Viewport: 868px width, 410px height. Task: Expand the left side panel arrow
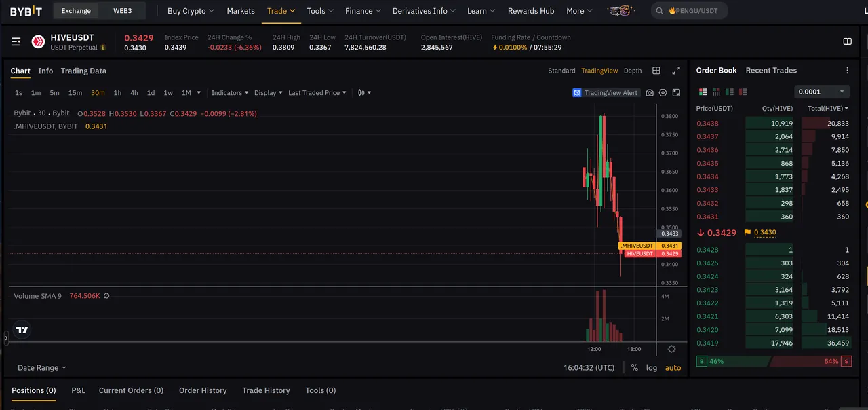click(x=6, y=337)
